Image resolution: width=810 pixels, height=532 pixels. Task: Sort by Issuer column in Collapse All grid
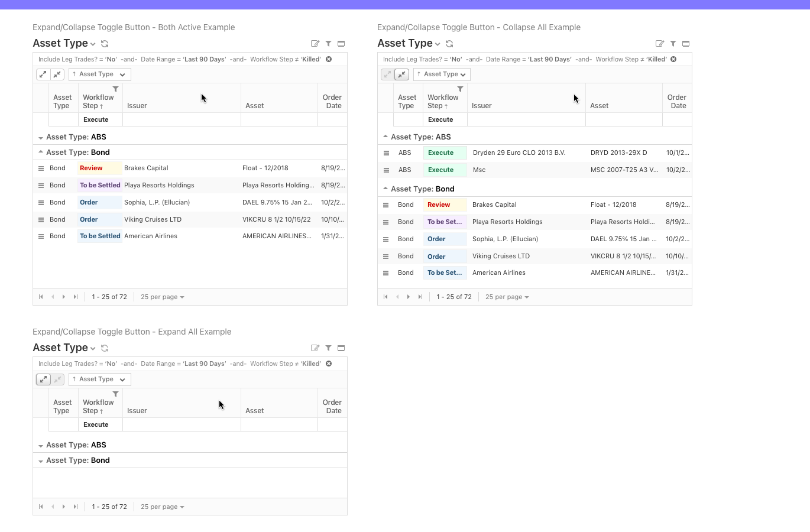[x=482, y=106]
